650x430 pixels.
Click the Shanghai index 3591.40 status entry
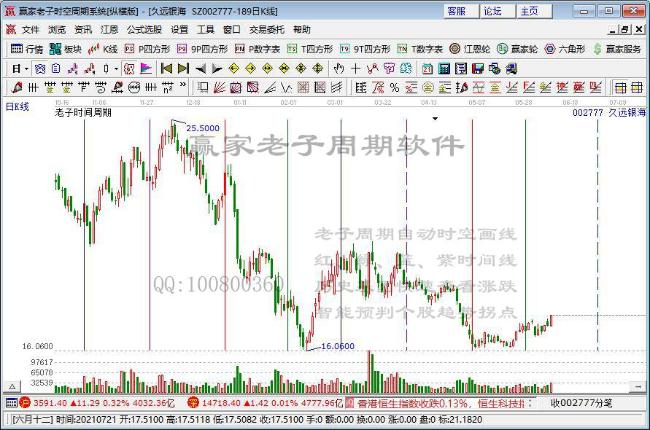pyautogui.click(x=97, y=403)
